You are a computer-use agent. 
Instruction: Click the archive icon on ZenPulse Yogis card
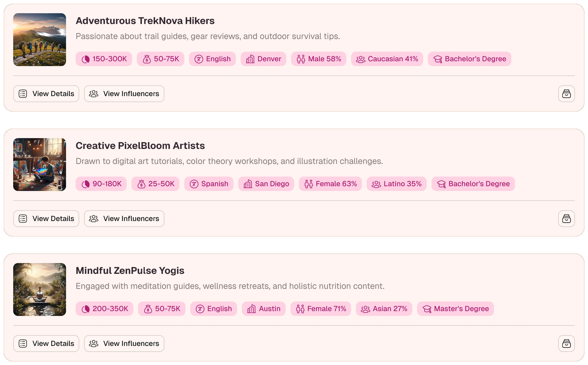(x=566, y=343)
